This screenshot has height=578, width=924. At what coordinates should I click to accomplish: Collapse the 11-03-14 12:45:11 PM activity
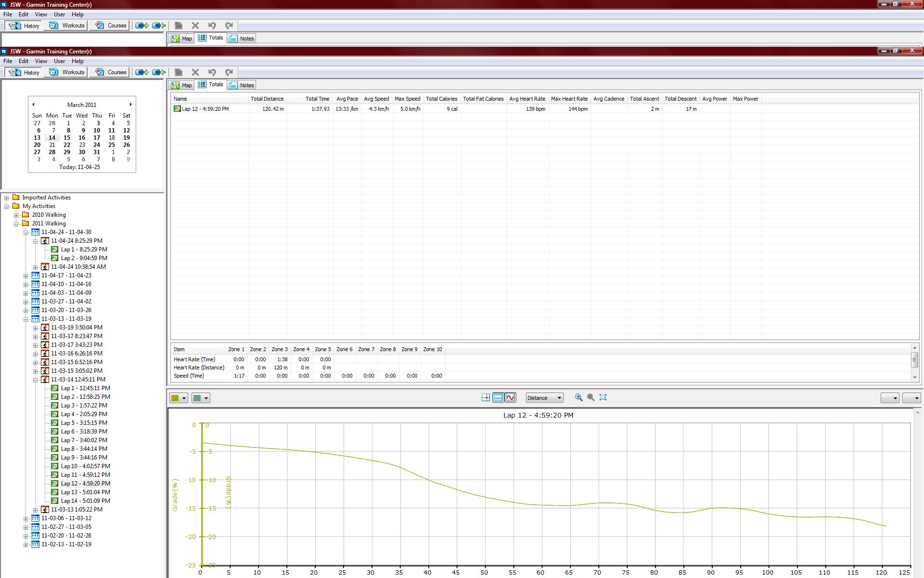click(36, 380)
